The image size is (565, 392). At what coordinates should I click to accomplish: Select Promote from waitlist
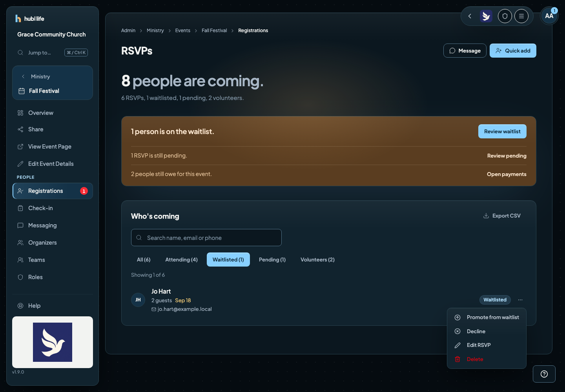[487, 318]
